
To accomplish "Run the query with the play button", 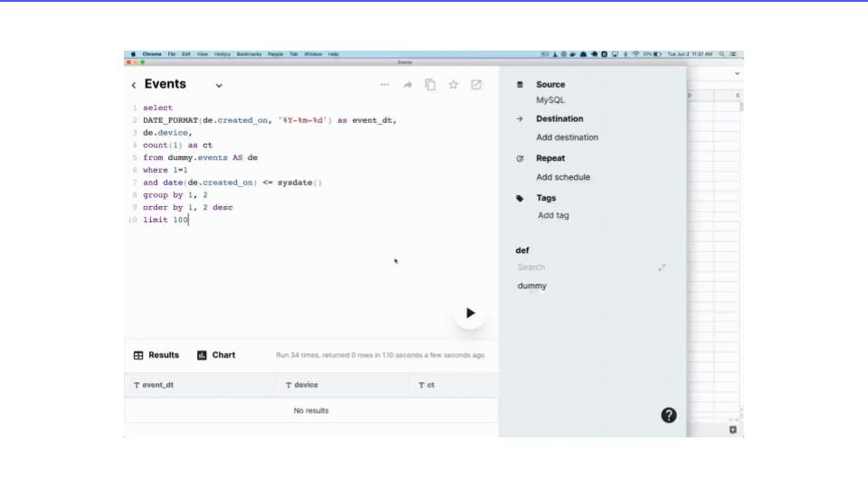I will click(469, 314).
